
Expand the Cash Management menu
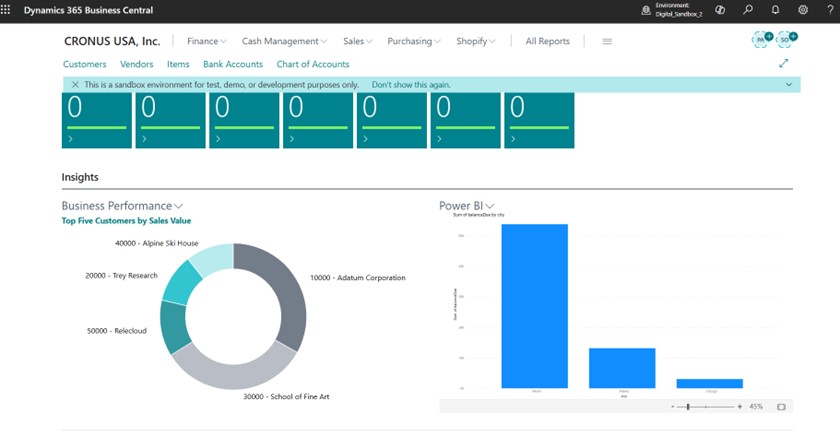tap(284, 41)
